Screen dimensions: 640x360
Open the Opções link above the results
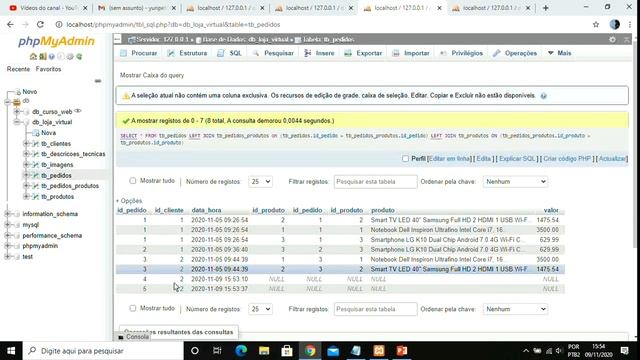(x=131, y=201)
